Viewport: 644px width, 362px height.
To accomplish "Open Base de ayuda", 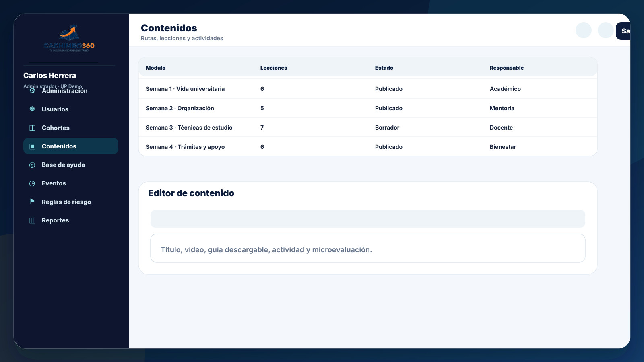I will click(x=71, y=165).
